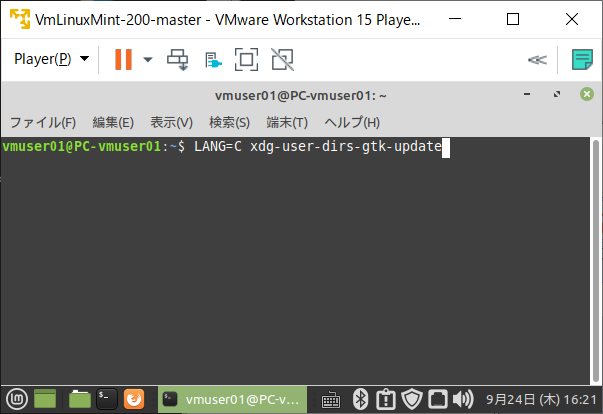Open the Bluetooth tray icon
Image resolution: width=603 pixels, height=414 pixels.
coord(360,399)
